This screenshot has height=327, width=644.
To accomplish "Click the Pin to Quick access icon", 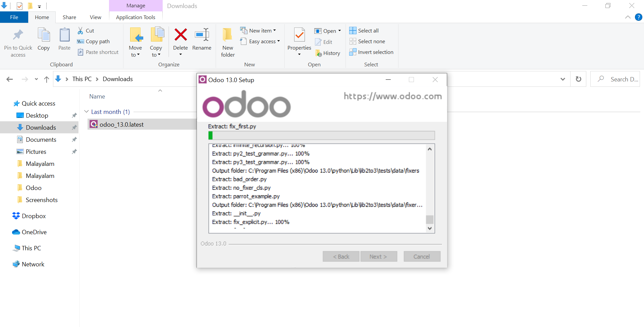I will coord(18,35).
